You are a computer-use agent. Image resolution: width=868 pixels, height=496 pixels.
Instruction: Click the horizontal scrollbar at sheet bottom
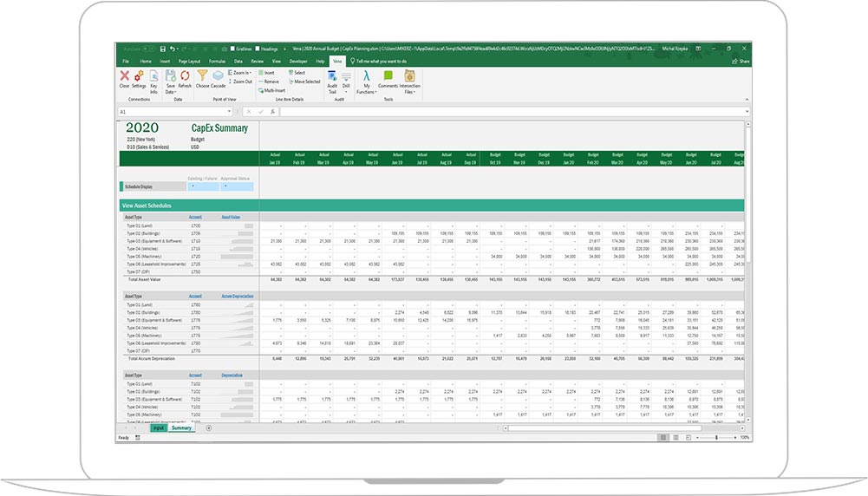tap(605, 427)
